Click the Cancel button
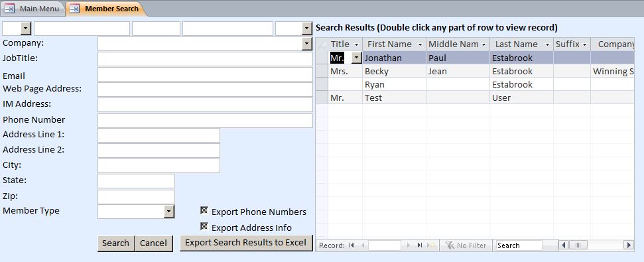Screen dimensions: 644x262 point(154,243)
